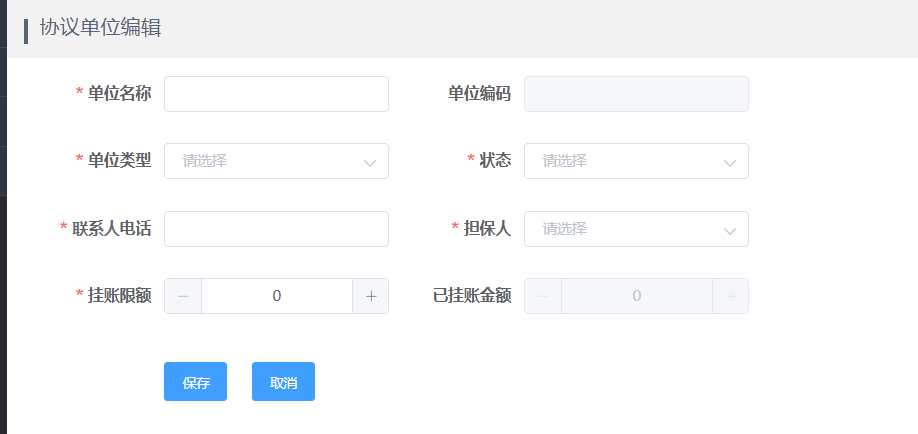Click the 挂账限额 field label
Image resolution: width=918 pixels, height=434 pixels.
tap(119, 296)
